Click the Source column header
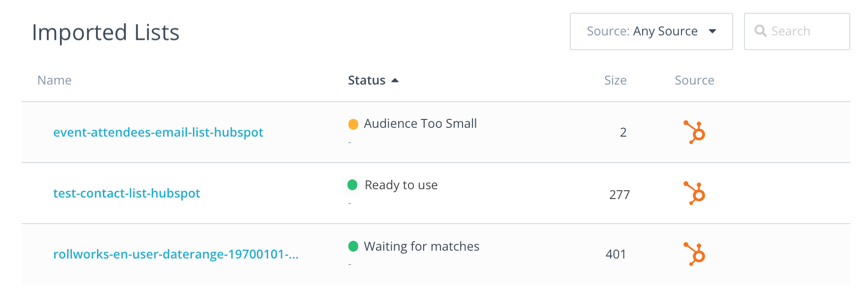The image size is (868, 288). coord(694,80)
